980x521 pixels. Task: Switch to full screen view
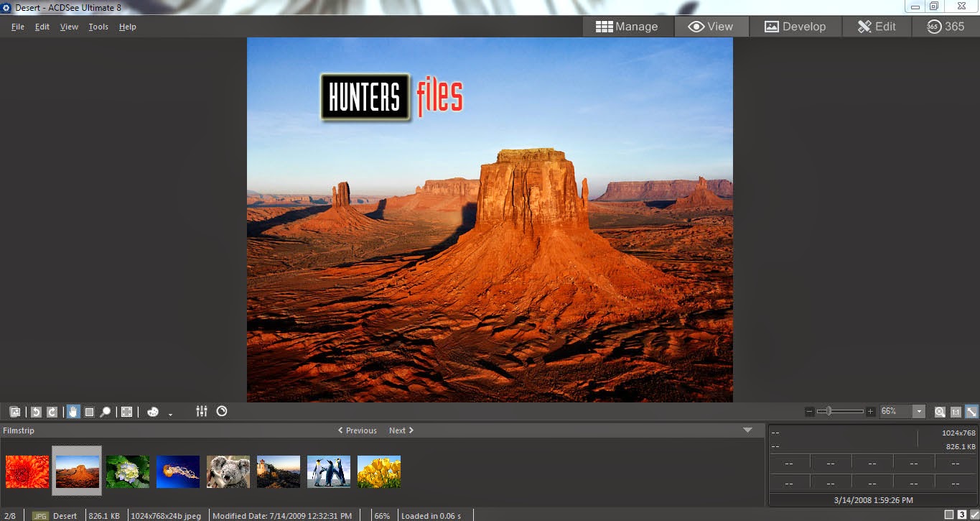coord(127,412)
